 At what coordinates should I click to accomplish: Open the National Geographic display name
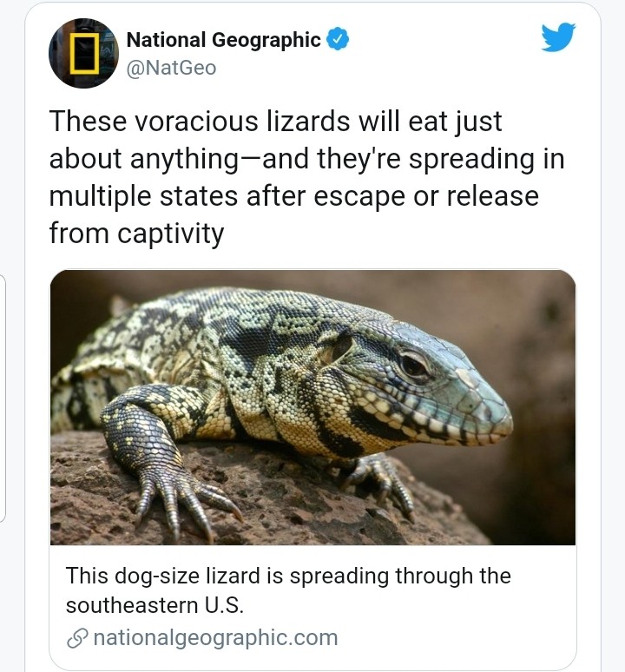click(224, 40)
